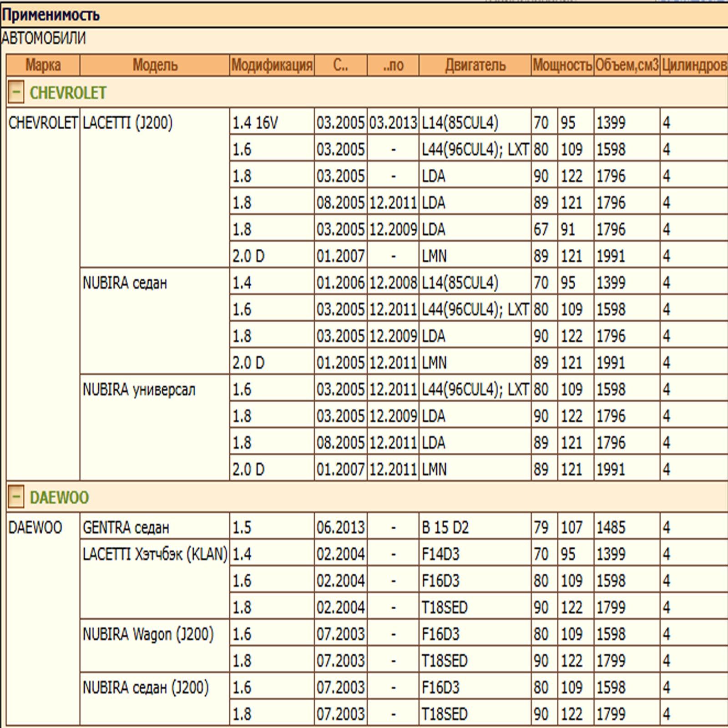The width and height of the screenshot is (728, 728).
Task: Select the NUBIRA седан (J200) model cell
Action: (x=146, y=687)
